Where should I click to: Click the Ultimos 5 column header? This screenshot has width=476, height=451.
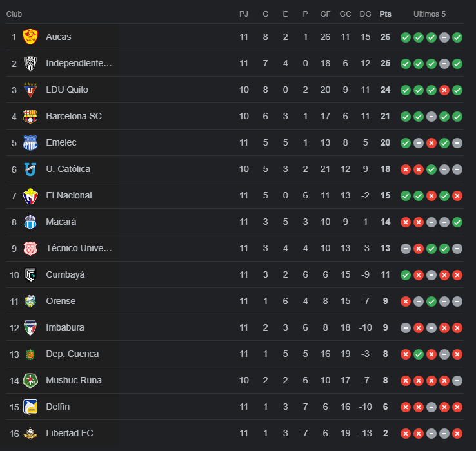[430, 14]
